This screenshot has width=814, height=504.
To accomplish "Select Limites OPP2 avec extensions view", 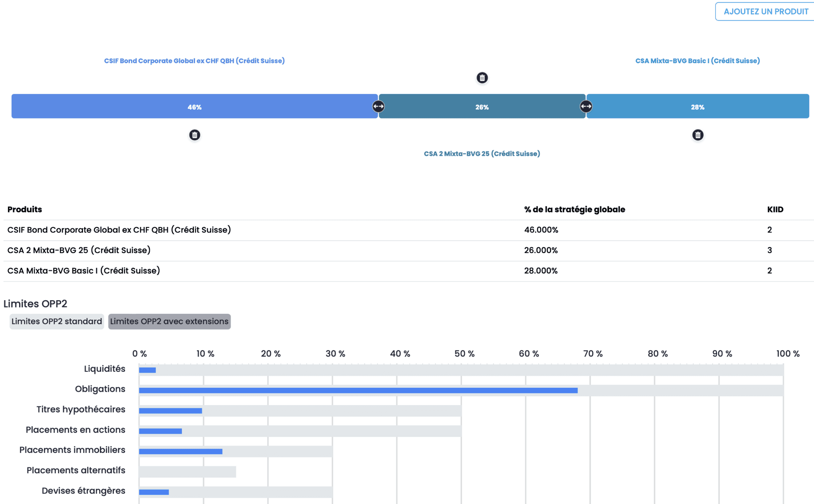I will pos(169,321).
